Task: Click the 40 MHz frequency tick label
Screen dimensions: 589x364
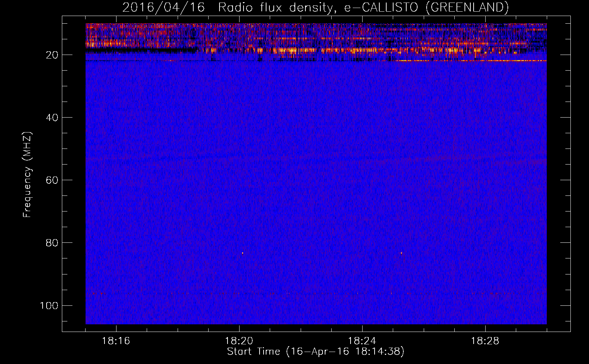Action: click(52, 118)
